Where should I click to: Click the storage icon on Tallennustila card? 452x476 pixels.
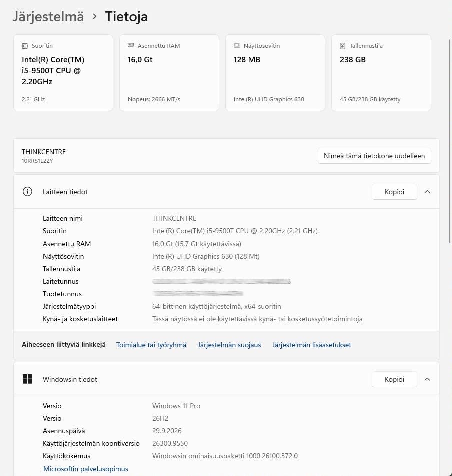(x=343, y=46)
